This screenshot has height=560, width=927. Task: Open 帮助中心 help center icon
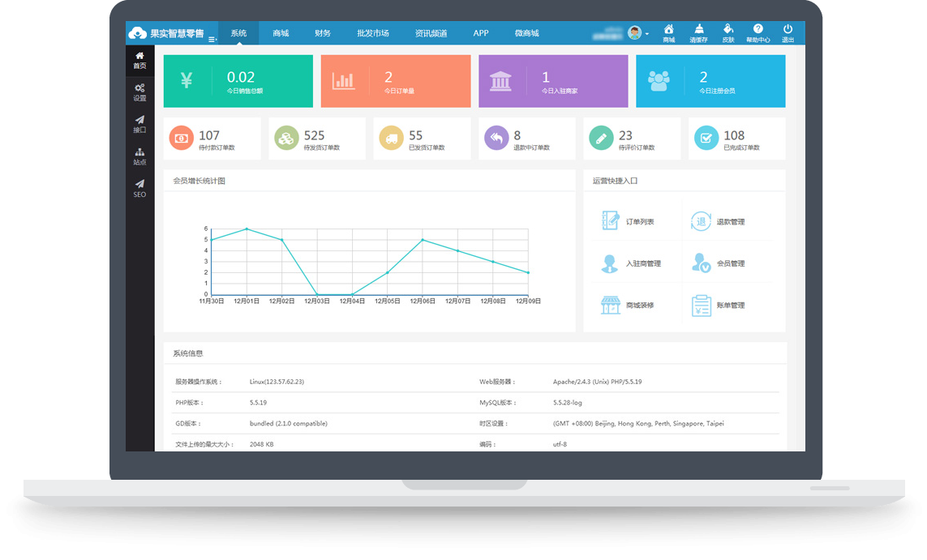click(x=757, y=33)
